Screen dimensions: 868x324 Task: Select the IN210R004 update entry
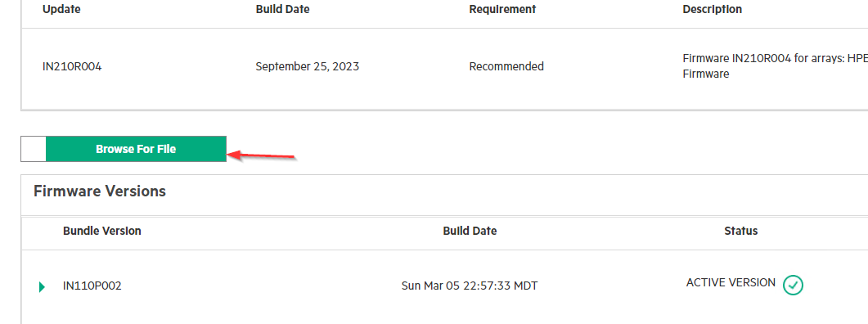point(72,66)
